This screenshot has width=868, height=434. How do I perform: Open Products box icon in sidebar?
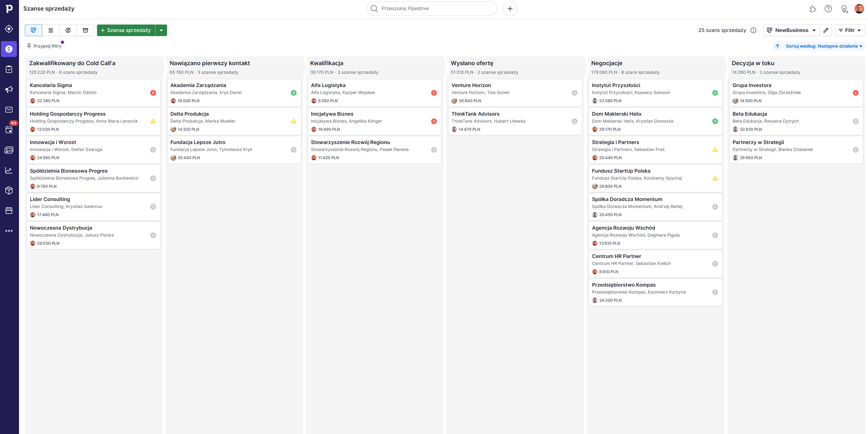(x=9, y=190)
